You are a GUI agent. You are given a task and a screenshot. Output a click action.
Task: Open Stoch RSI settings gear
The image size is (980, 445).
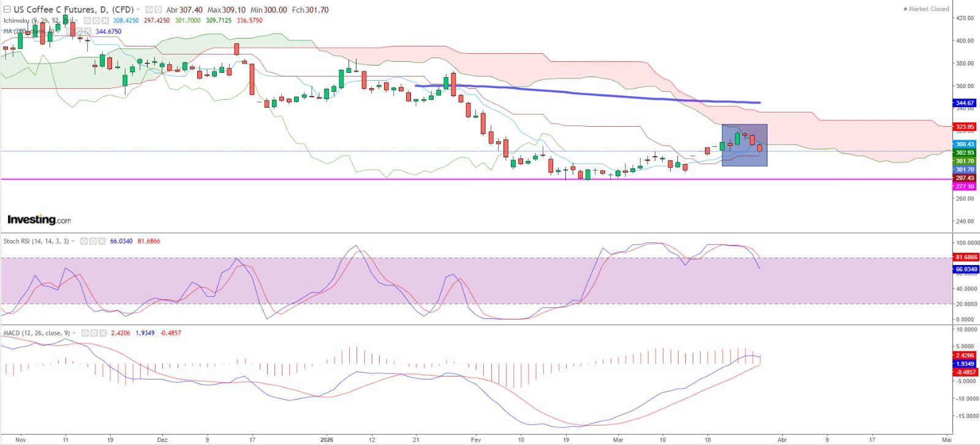tap(92, 241)
